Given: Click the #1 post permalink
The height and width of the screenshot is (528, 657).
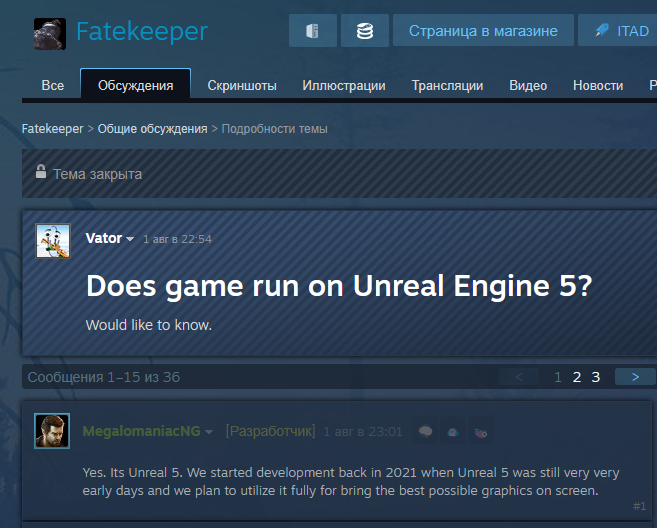Looking at the screenshot, I should (x=639, y=506).
